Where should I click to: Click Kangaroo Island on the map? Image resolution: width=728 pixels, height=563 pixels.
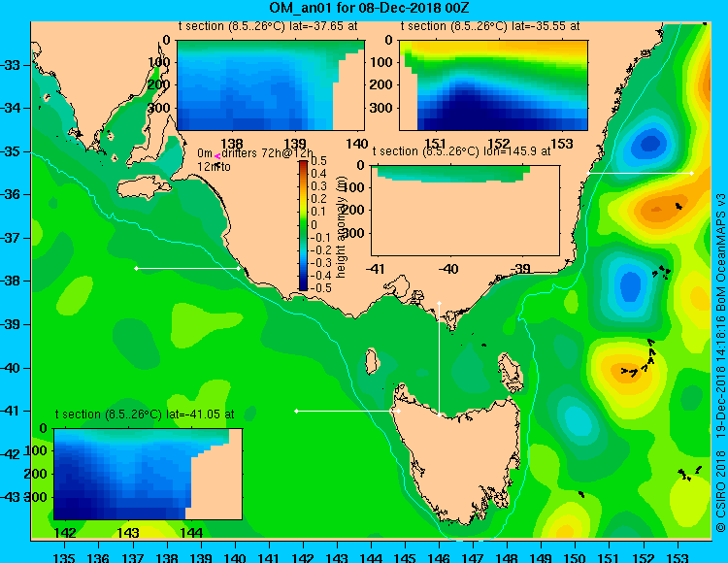click(x=144, y=188)
